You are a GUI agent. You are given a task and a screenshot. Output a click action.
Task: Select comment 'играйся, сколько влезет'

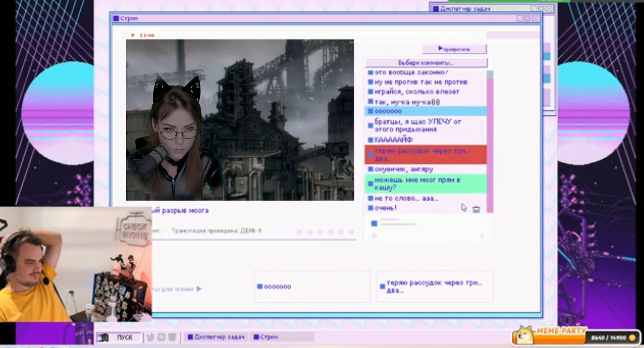(426, 92)
